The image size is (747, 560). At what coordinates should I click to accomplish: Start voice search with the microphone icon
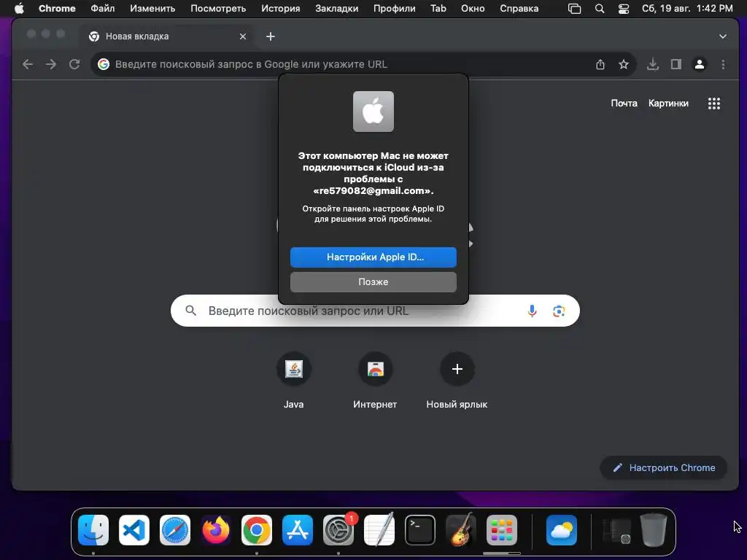(532, 311)
